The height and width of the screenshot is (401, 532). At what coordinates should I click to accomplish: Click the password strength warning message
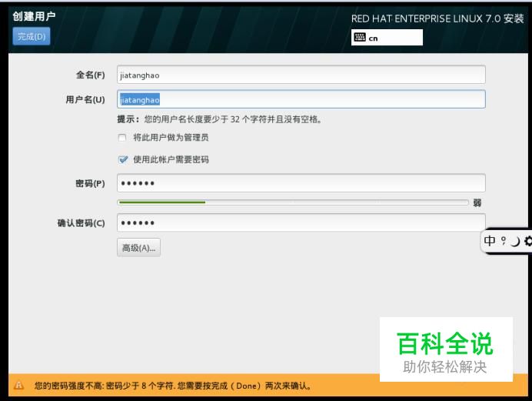(x=172, y=386)
